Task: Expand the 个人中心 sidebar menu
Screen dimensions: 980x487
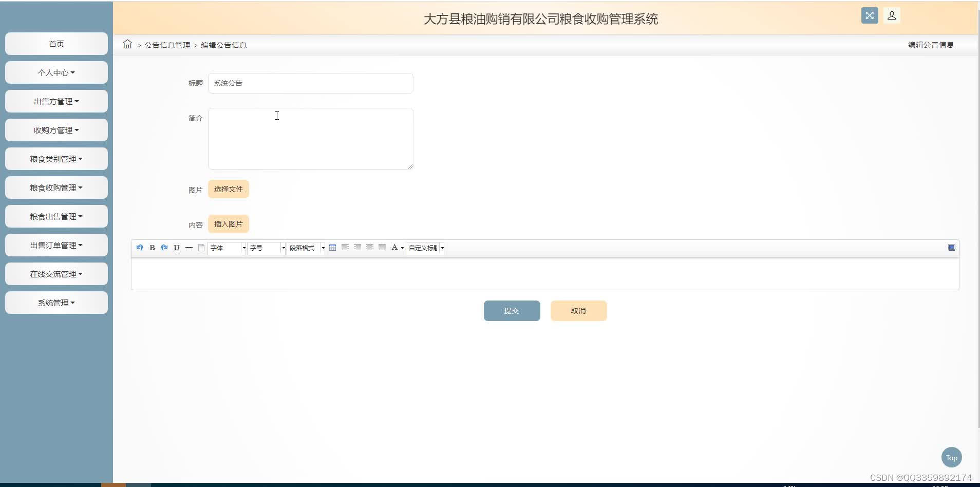Action: pos(56,72)
